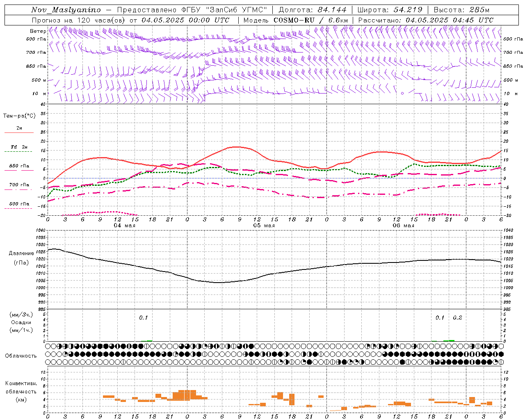The height and width of the screenshot is (420, 525).
Task: Click the Давление panel label
Action: [21, 253]
